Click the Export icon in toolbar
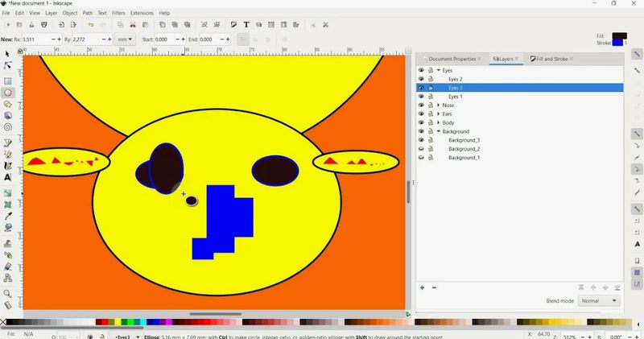Viewport: 644px width, 339px height. (73, 25)
